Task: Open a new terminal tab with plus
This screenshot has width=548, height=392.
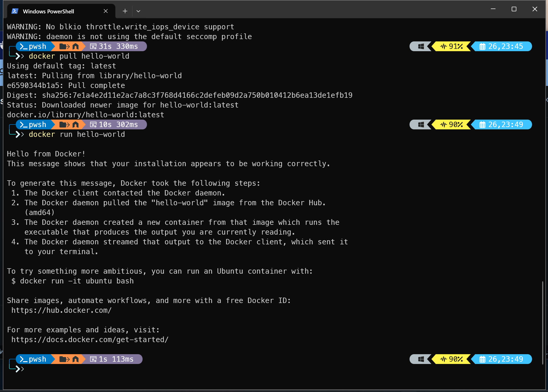Action: coord(125,11)
